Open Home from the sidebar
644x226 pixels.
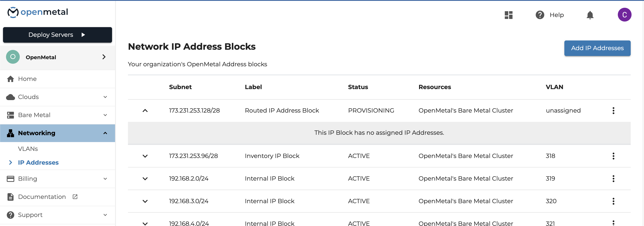point(27,79)
